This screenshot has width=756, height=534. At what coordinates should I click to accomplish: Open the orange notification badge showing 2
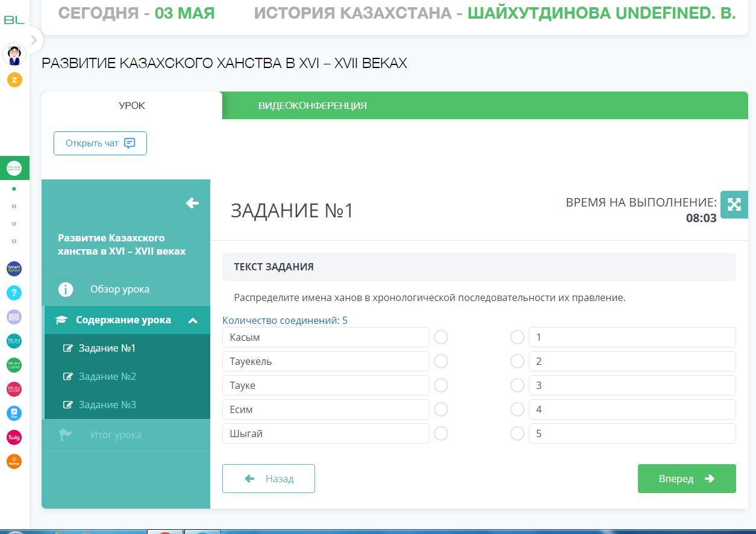tap(14, 79)
